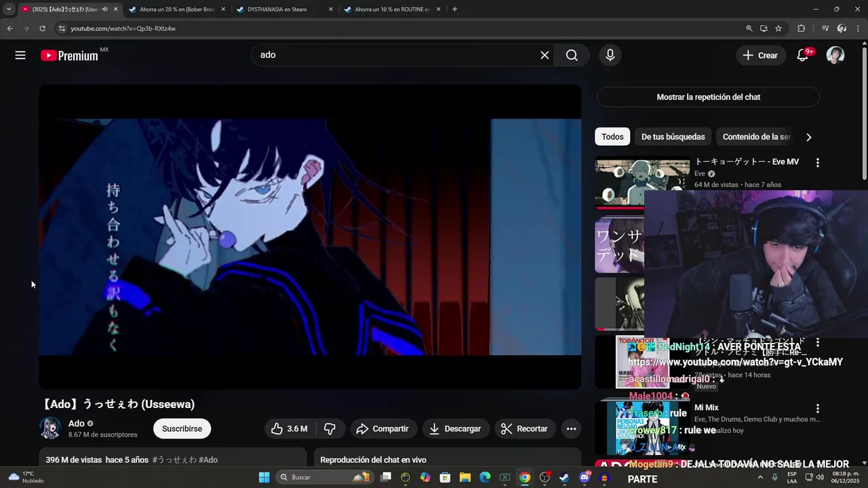Open the tab search dropdown arrow
Viewport: 868px width, 488px height.
9,9
